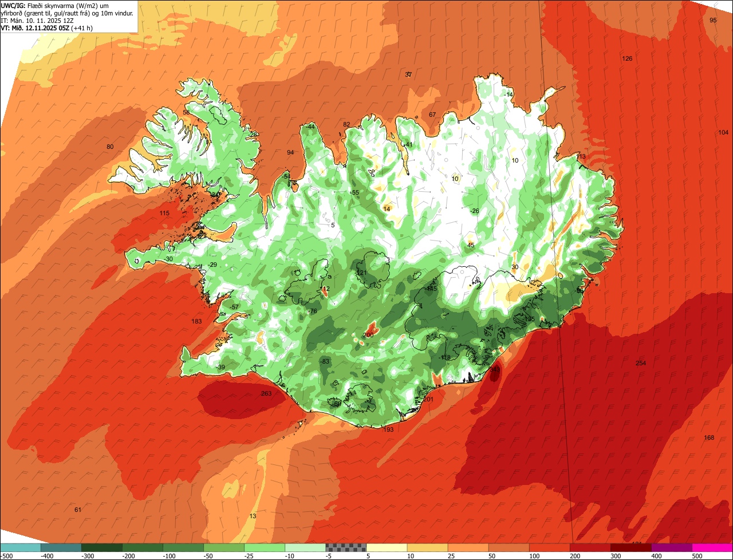Click the initial time 'IT: Mán. 10. 11. 2025 12Z'
733x560 pixels.
pos(37,20)
